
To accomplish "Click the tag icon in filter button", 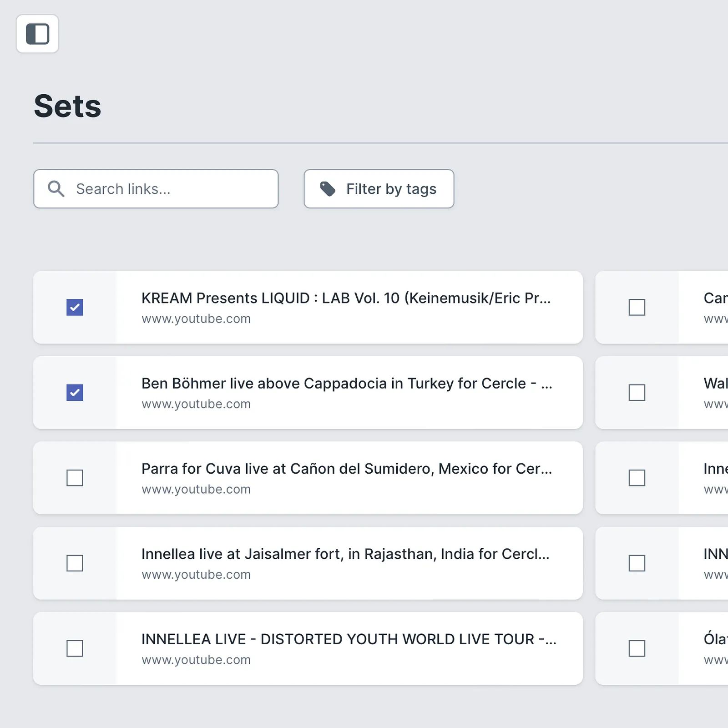I will pyautogui.click(x=328, y=189).
